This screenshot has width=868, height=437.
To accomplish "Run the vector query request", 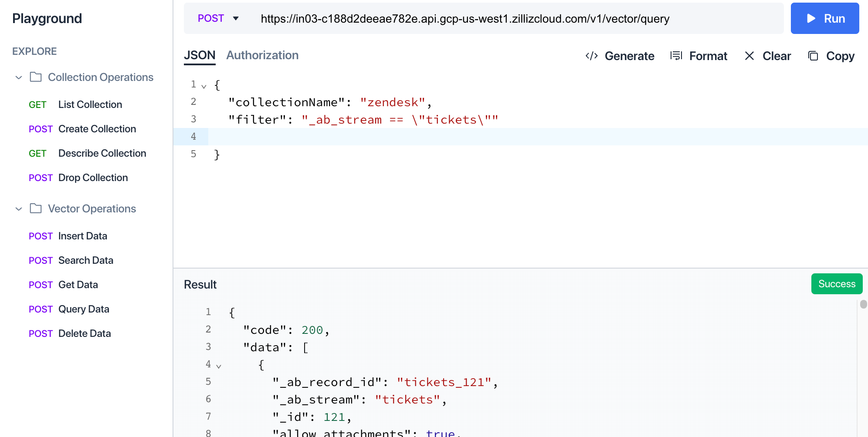I will click(x=825, y=18).
